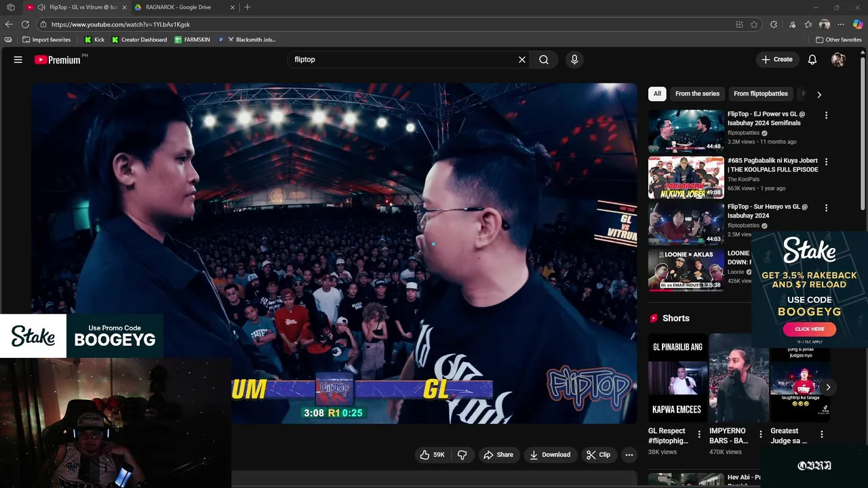
Task: Dislike the video with thumbs down
Action: pyautogui.click(x=462, y=455)
